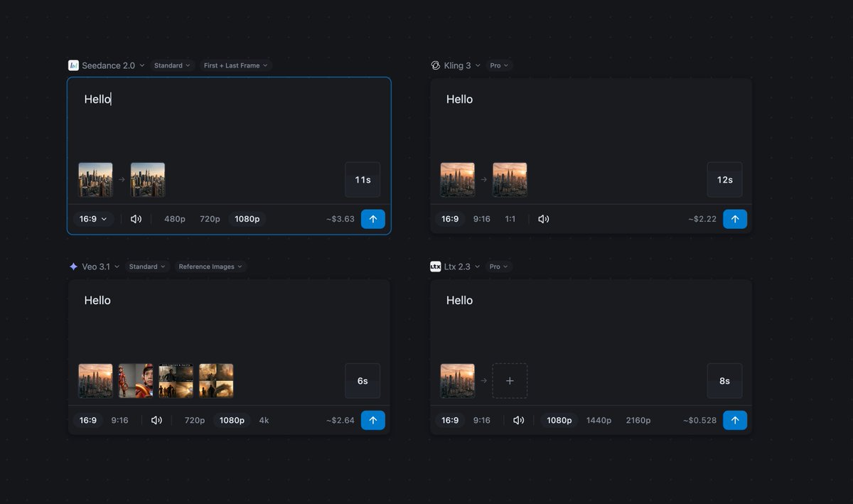853x504 pixels.
Task: Click the Veo 3.1 sparkle icon
Action: [73, 267]
